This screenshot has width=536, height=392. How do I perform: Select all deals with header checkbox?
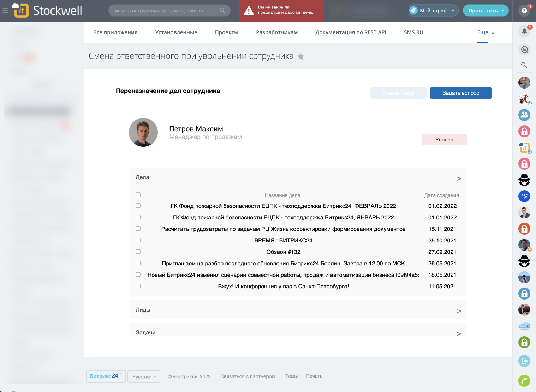click(x=138, y=195)
